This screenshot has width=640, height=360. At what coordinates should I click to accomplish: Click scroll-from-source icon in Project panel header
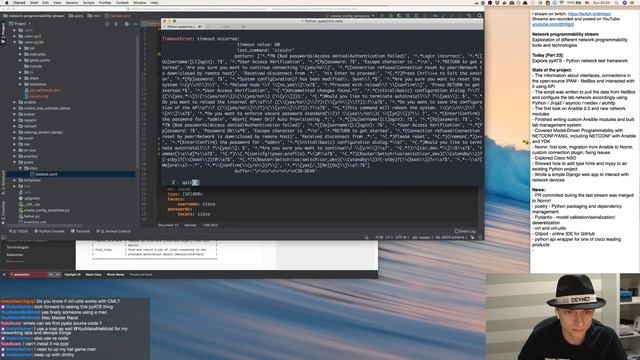pyautogui.click(x=107, y=24)
